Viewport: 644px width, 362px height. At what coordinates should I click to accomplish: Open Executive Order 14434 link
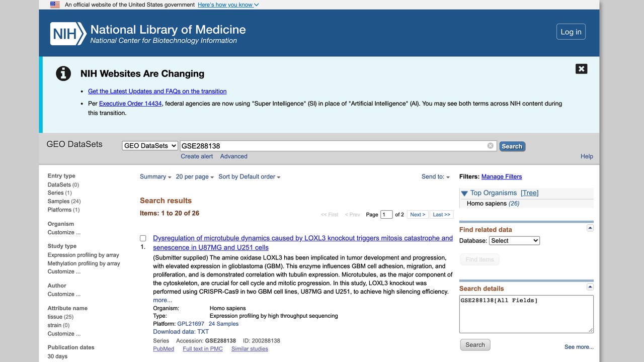pos(130,104)
